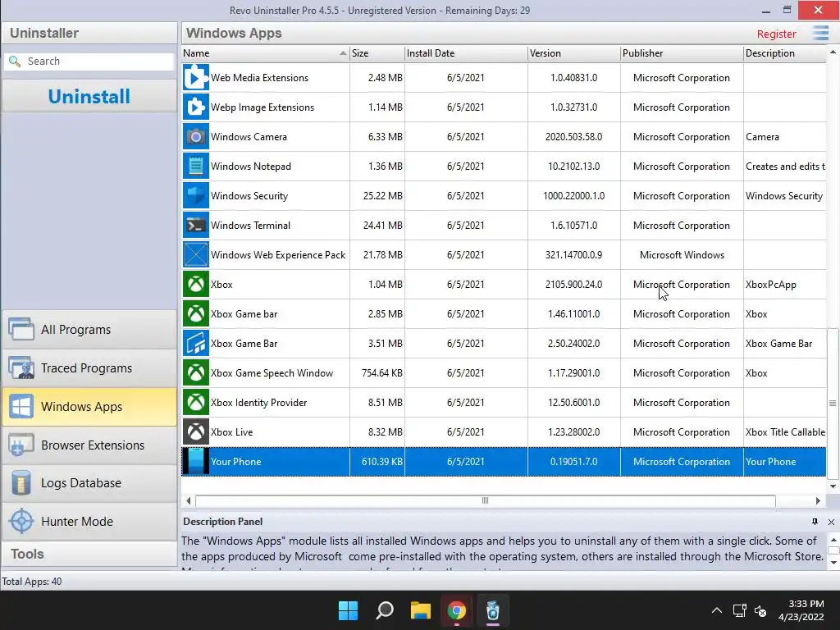Image resolution: width=840 pixels, height=630 pixels.
Task: Click the Windows Security shield icon
Action: [x=195, y=195]
